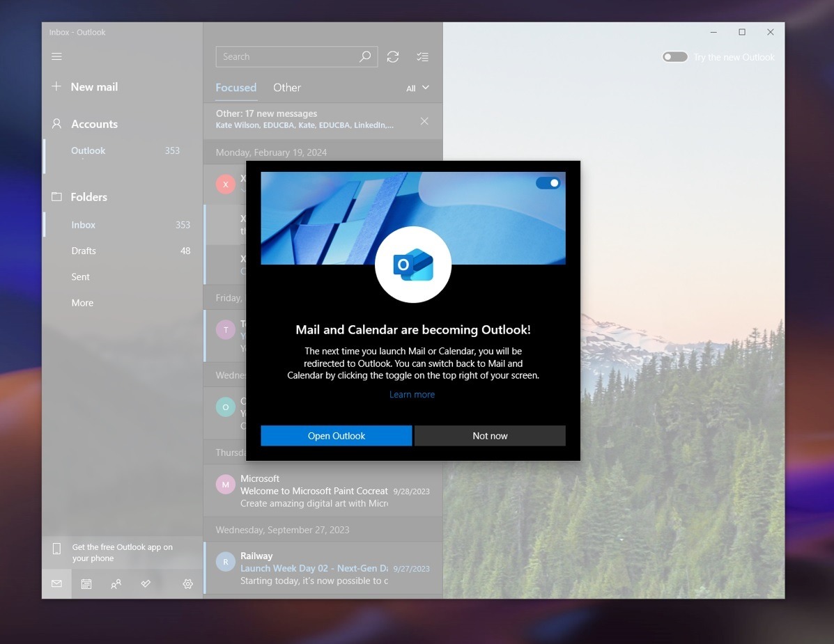Dismiss the new messages notification with the X

point(424,120)
